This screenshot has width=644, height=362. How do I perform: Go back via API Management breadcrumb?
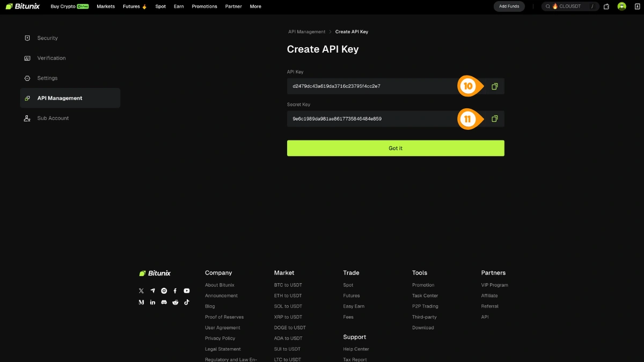(x=307, y=32)
